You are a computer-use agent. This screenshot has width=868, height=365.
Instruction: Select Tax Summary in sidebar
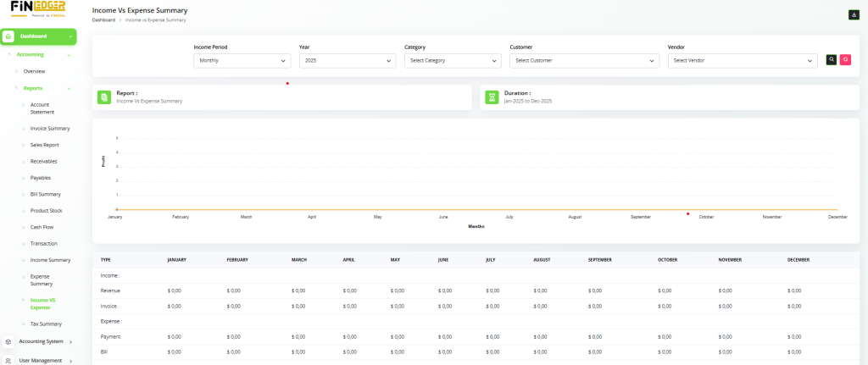tap(46, 324)
